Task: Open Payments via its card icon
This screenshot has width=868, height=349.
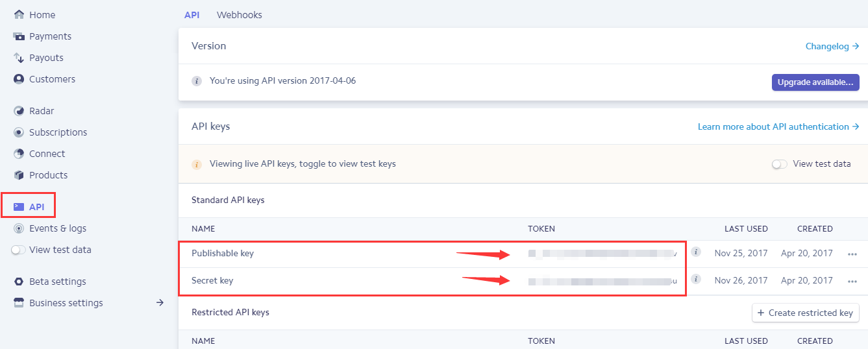Action: pyautogui.click(x=19, y=36)
